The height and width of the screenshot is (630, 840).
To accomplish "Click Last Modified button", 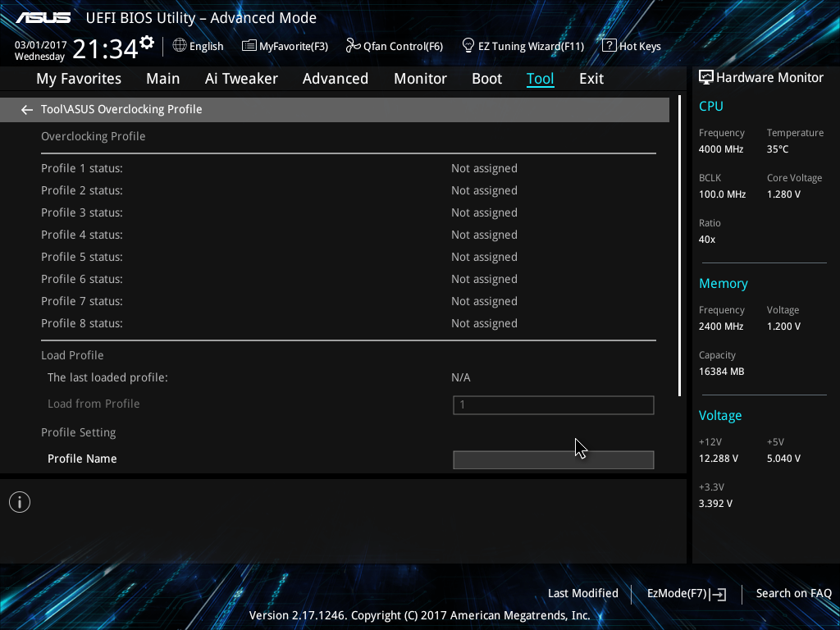I will [x=583, y=594].
